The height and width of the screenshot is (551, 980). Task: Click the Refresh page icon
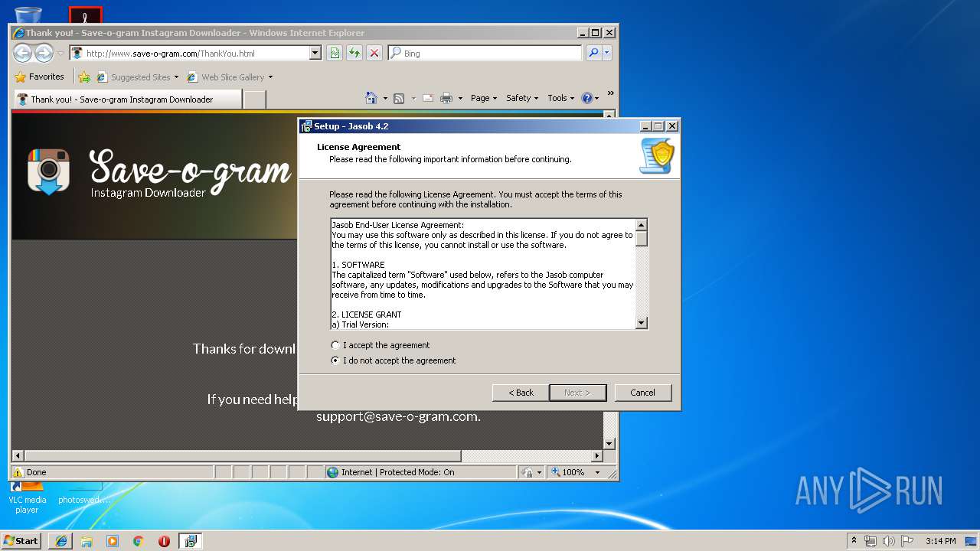pyautogui.click(x=354, y=53)
